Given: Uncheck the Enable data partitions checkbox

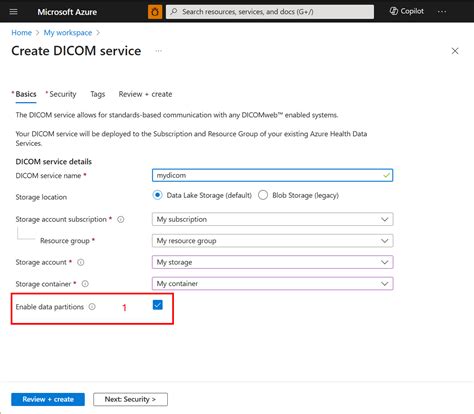Looking at the screenshot, I should click(x=158, y=305).
